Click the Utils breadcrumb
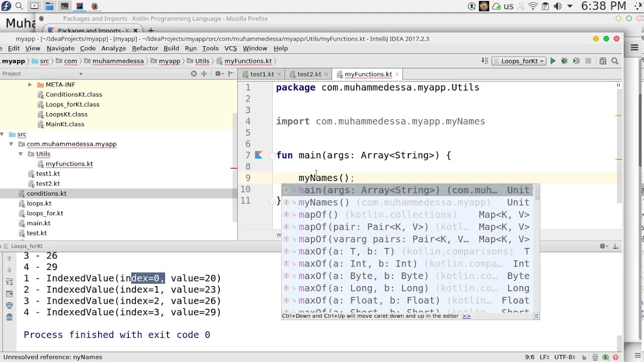This screenshot has width=644, height=362. tap(202, 61)
